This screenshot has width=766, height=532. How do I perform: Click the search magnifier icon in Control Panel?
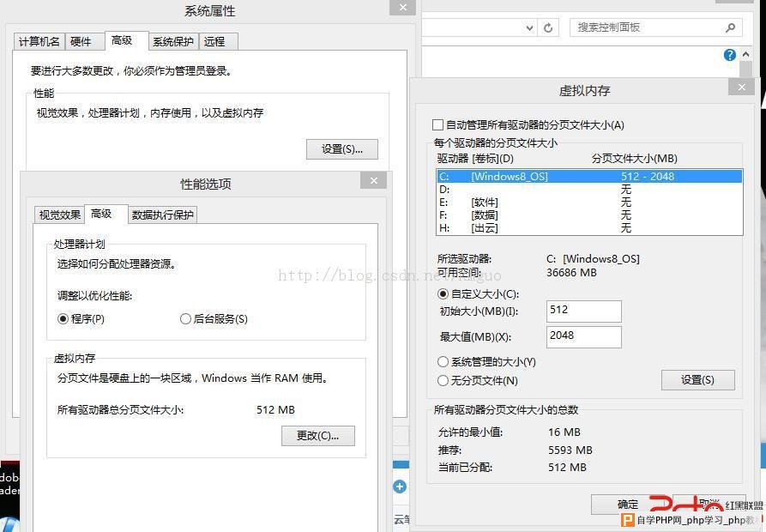coord(730,27)
